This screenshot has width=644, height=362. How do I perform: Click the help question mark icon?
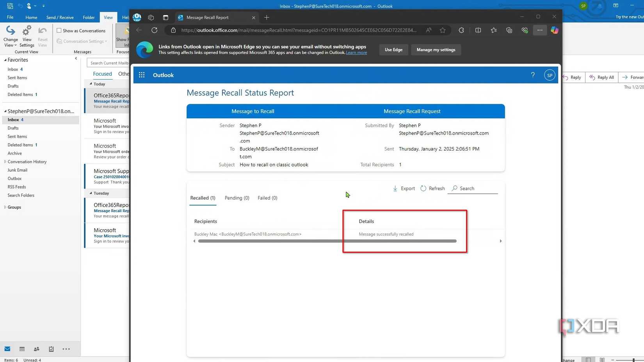(533, 75)
